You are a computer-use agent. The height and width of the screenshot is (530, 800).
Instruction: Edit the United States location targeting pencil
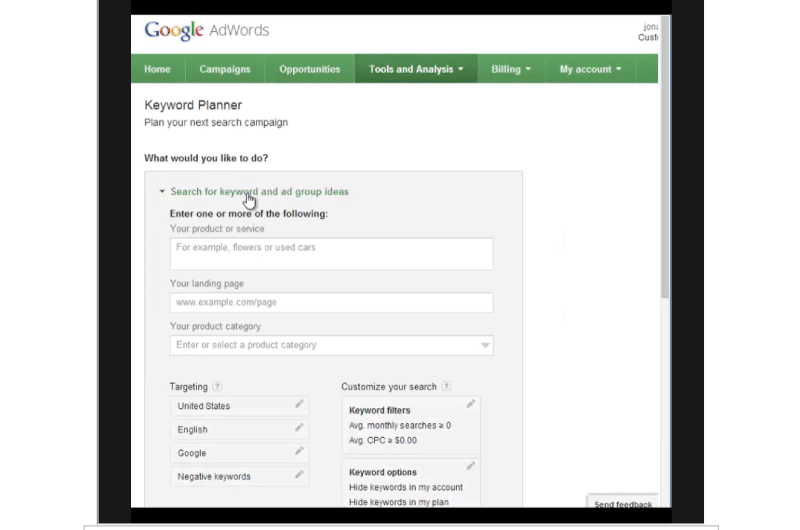tap(299, 404)
